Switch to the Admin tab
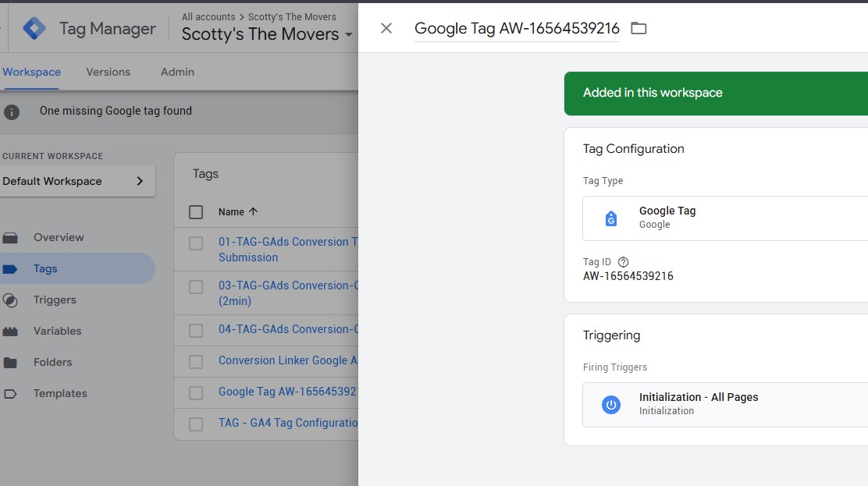 pos(178,72)
